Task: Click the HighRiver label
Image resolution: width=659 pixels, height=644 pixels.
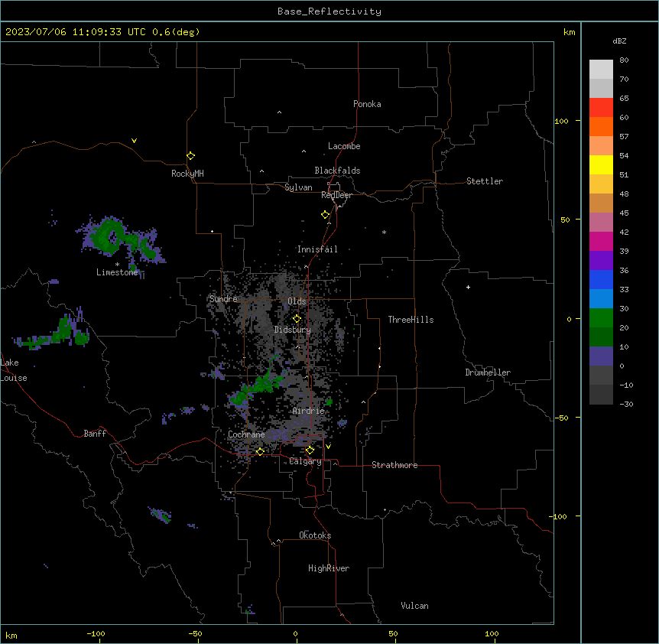Action: point(329,568)
